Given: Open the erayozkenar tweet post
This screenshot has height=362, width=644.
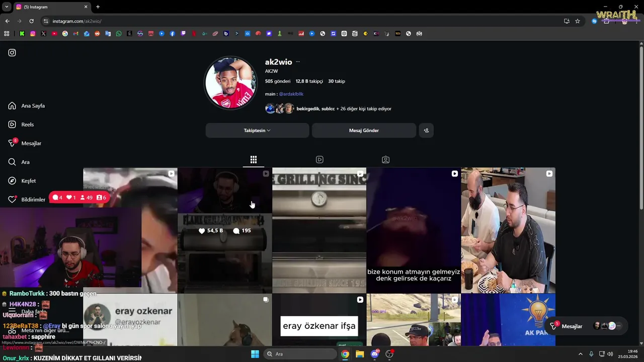Looking at the screenshot, I should pos(130,320).
